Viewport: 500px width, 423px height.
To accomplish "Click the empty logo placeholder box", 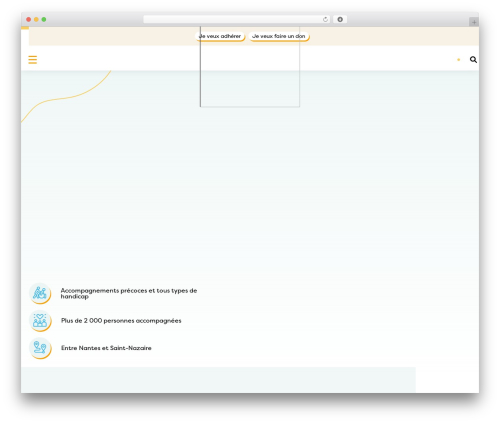I will pos(250,67).
